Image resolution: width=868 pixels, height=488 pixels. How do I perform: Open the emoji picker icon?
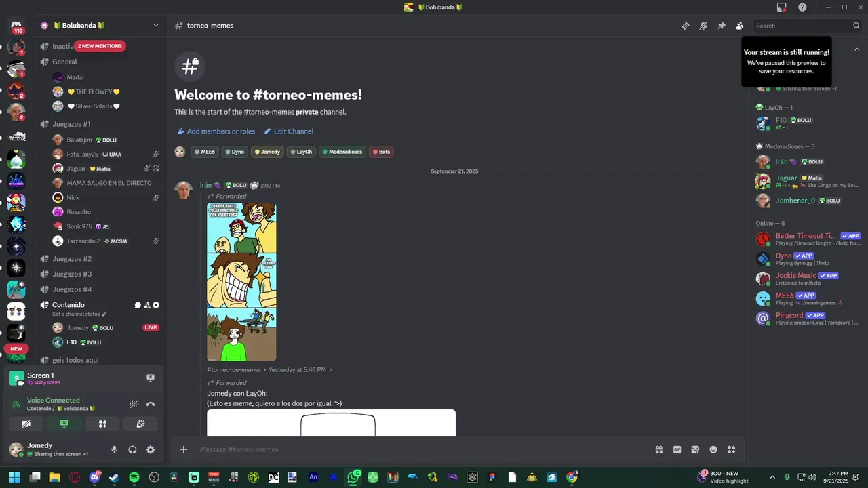pyautogui.click(x=713, y=449)
